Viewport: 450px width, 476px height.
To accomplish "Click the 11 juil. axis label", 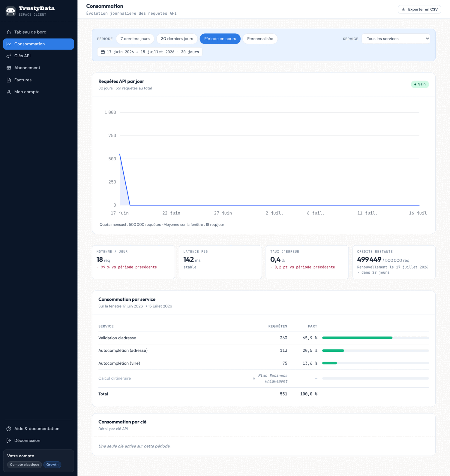I will click(x=367, y=213).
